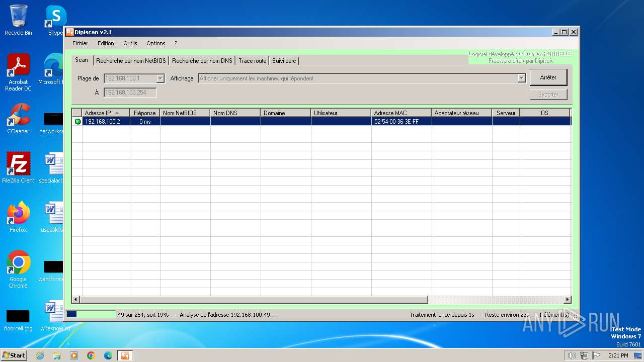This screenshot has height=362, width=644.
Task: Sort by Domaine column header
Action: click(286, 113)
